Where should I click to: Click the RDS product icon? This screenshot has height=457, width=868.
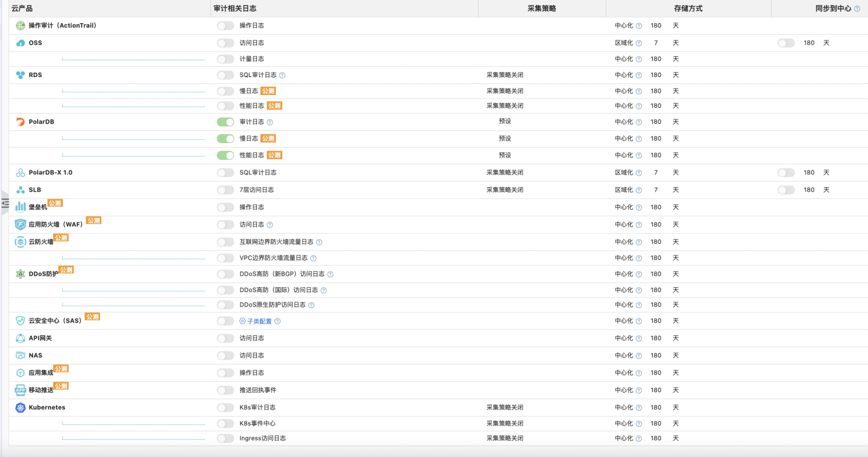coord(21,75)
